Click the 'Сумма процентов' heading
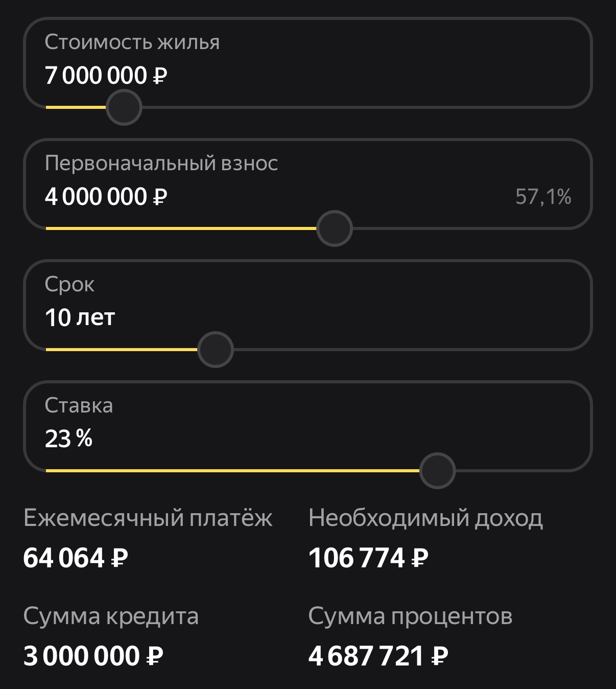This screenshot has height=689, width=616. pos(410,616)
